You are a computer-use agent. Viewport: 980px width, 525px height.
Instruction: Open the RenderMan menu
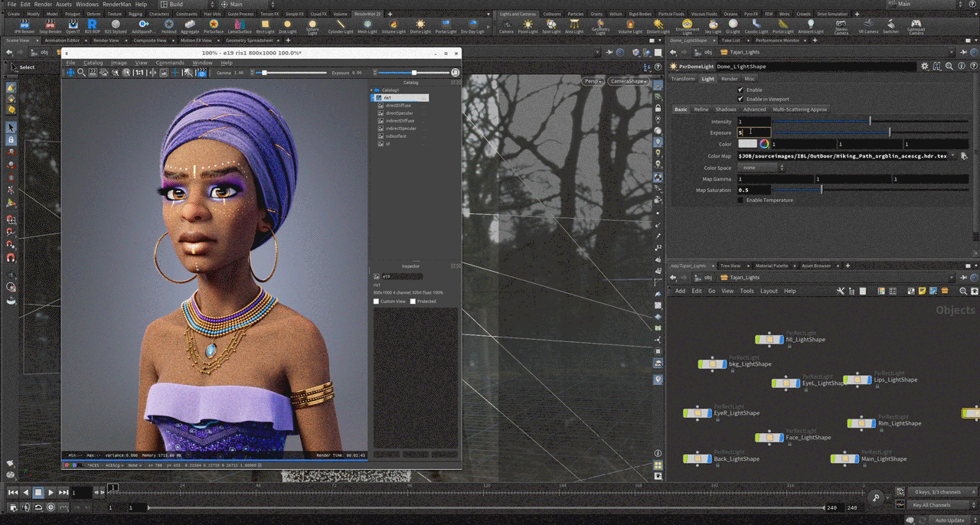(117, 5)
